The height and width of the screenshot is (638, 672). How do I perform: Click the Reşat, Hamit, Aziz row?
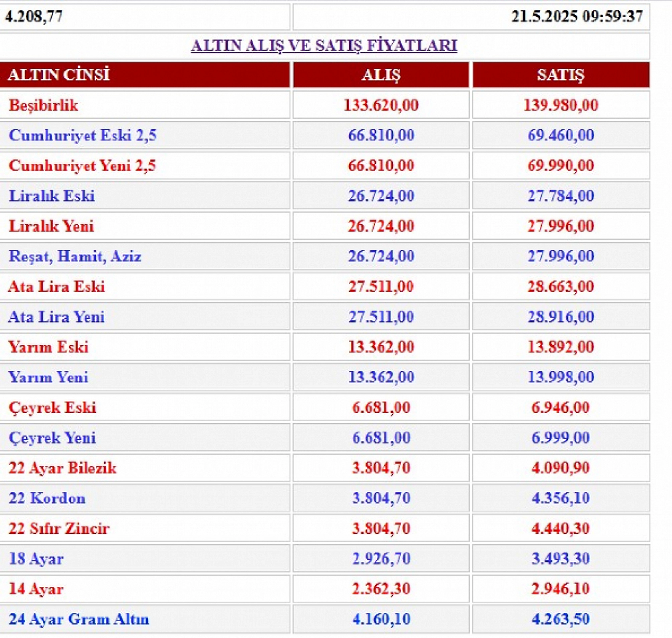pos(76,256)
